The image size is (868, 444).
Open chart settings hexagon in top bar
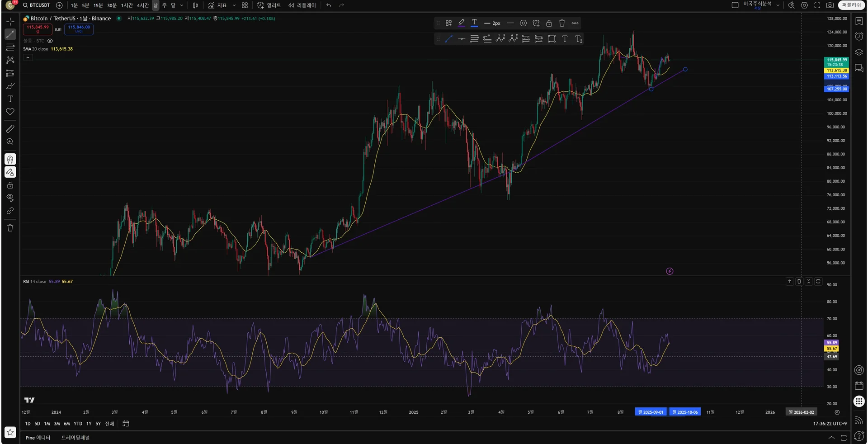tap(804, 5)
